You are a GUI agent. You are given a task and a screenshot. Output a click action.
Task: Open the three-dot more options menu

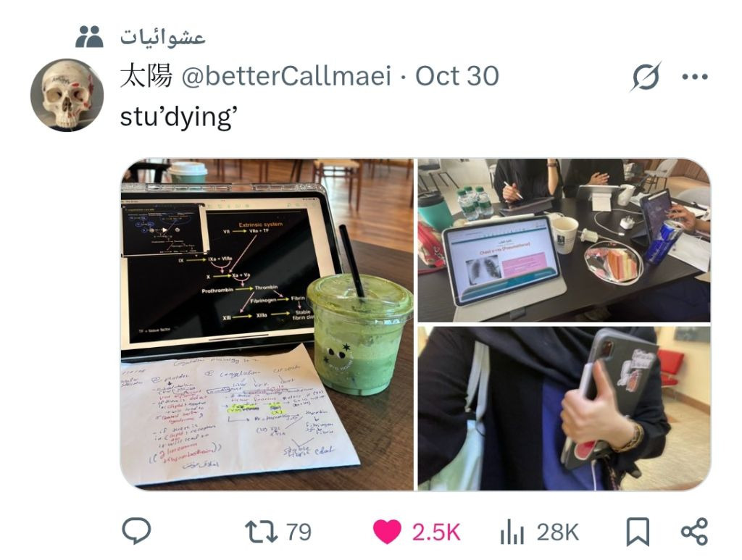[695, 77]
